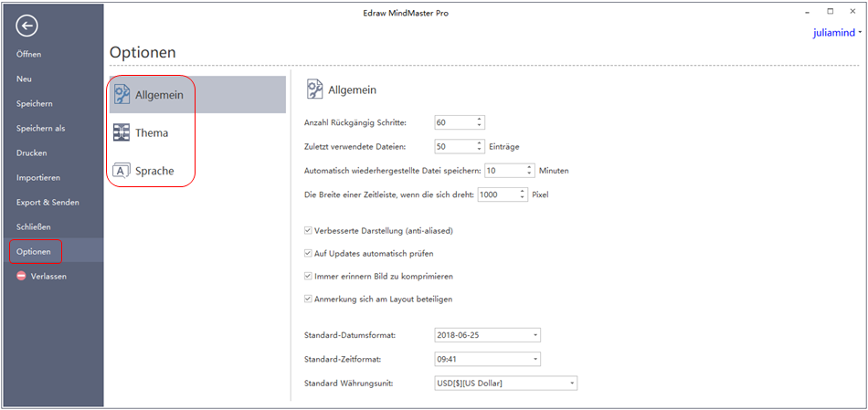Click the Optionen page heading
The image size is (868, 410).
(143, 53)
